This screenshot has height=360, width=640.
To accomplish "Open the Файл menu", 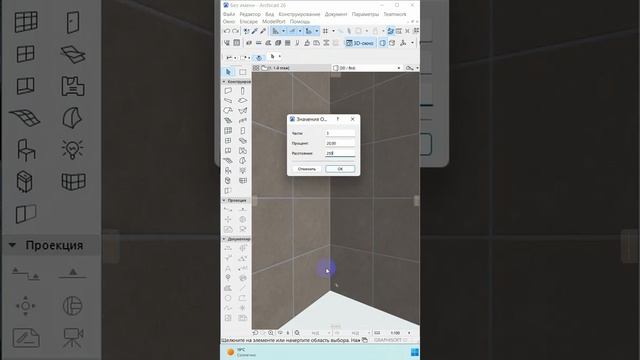I will (229, 14).
